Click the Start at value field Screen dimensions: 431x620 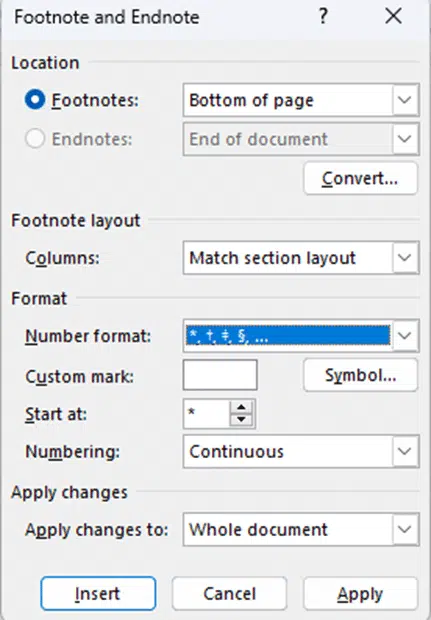coord(206,414)
